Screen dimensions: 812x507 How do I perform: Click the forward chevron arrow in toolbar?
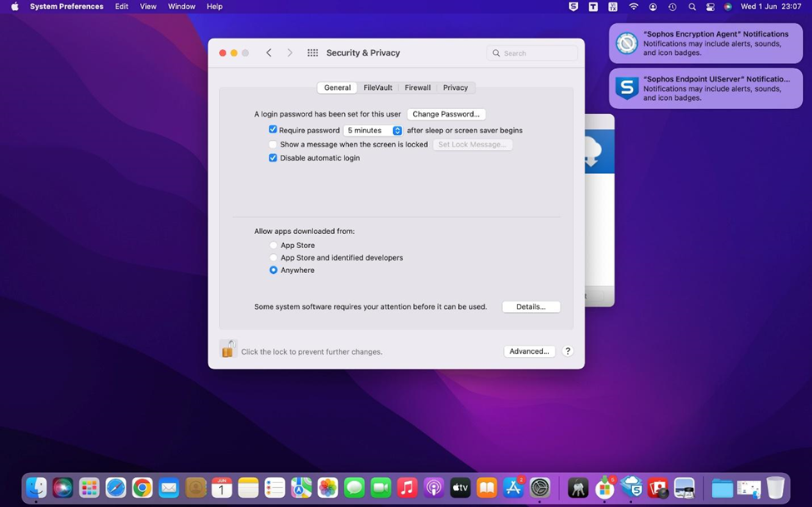point(290,52)
